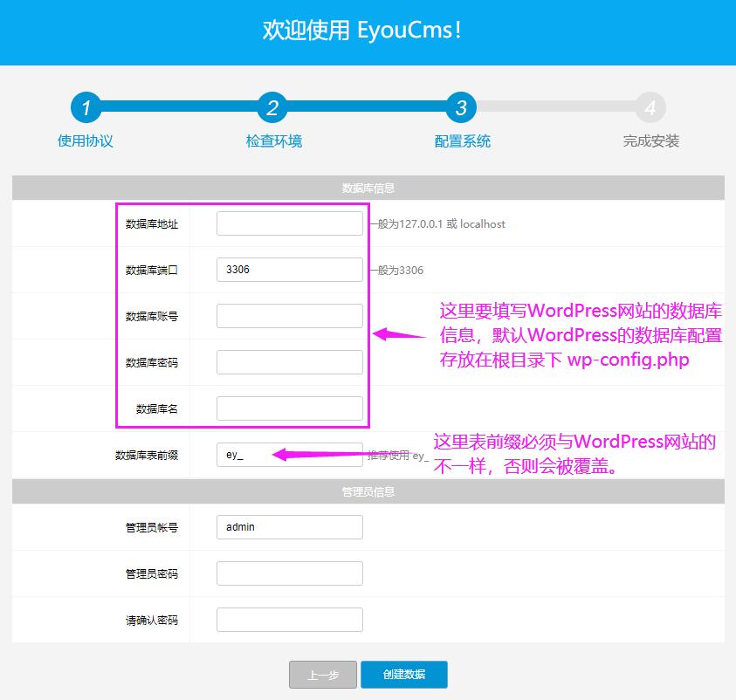Click the hint text 一般为3306
Screen dimensions: 736x700
pos(396,271)
